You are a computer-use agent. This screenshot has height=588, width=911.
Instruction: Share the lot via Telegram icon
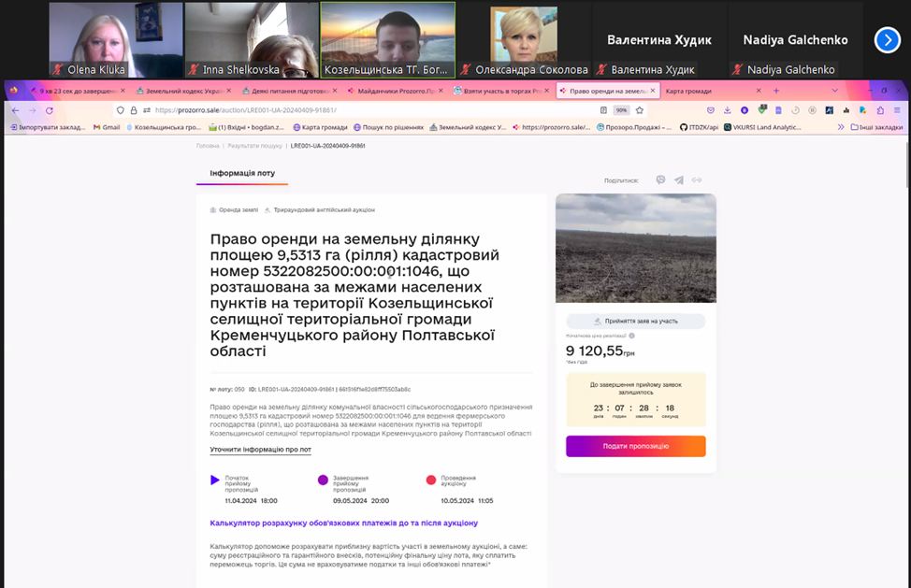679,179
